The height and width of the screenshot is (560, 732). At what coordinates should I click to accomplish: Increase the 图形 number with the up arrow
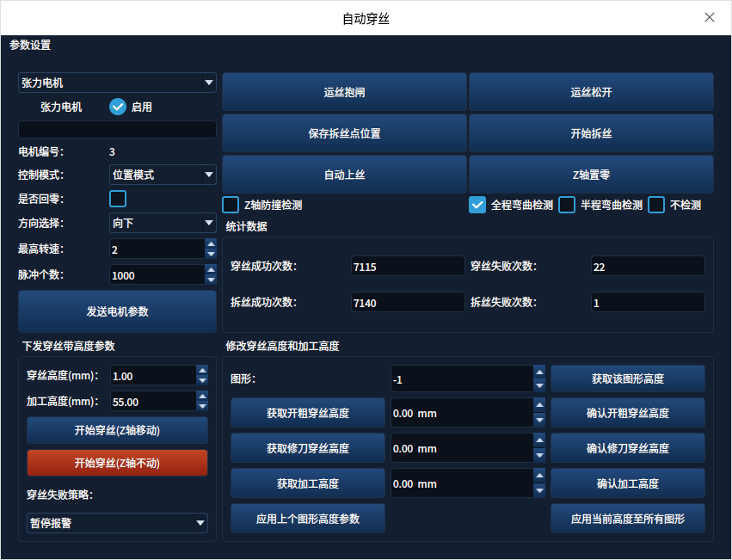[539, 372]
